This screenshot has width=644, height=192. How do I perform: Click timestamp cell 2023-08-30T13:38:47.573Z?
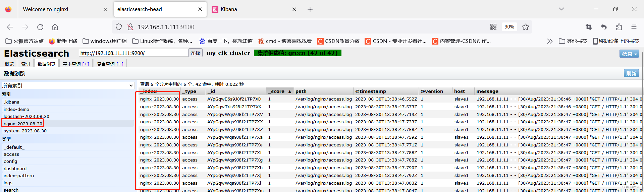(386, 107)
